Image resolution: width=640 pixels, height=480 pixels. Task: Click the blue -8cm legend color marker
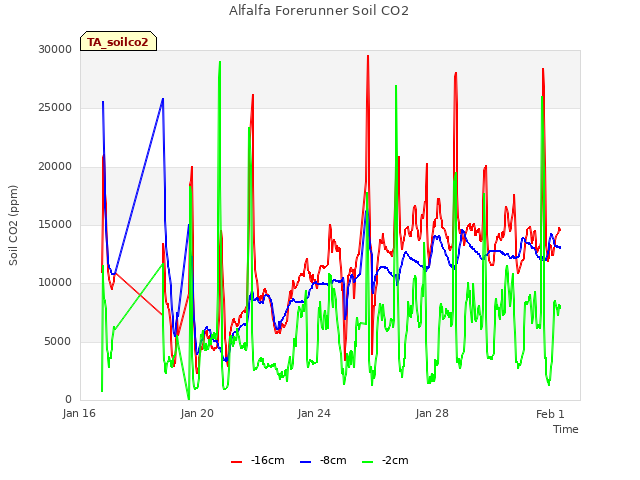click(305, 462)
